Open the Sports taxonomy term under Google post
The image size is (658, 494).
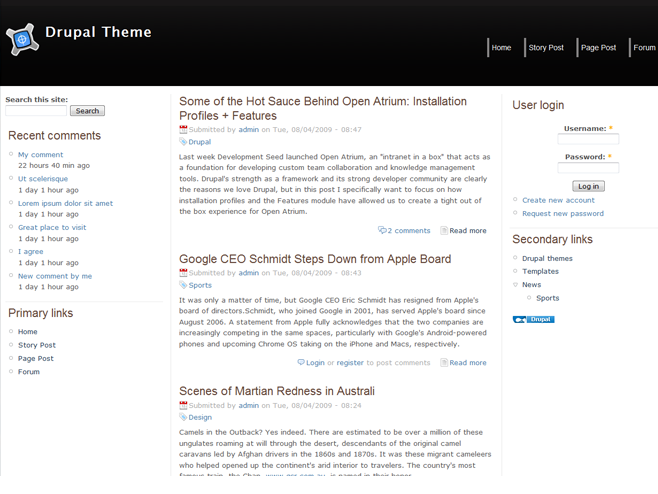tap(200, 285)
